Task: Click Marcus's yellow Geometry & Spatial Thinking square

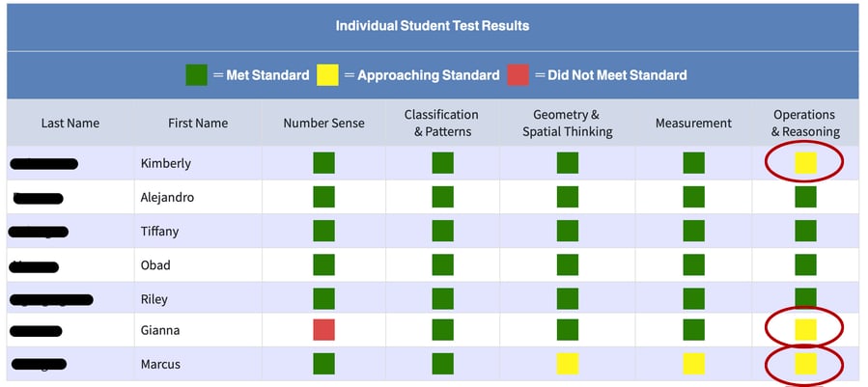Action: coord(568,364)
